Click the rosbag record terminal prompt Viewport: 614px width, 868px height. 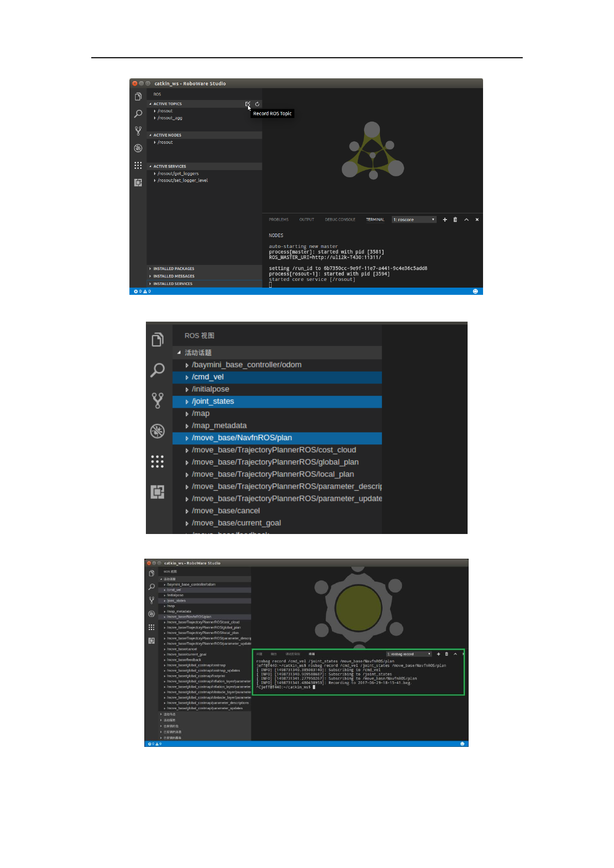tap(286, 687)
